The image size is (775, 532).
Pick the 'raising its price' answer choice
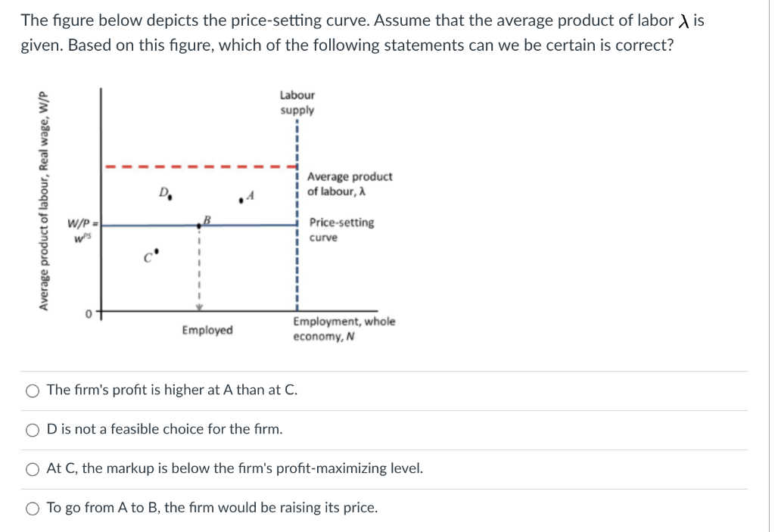[32, 508]
